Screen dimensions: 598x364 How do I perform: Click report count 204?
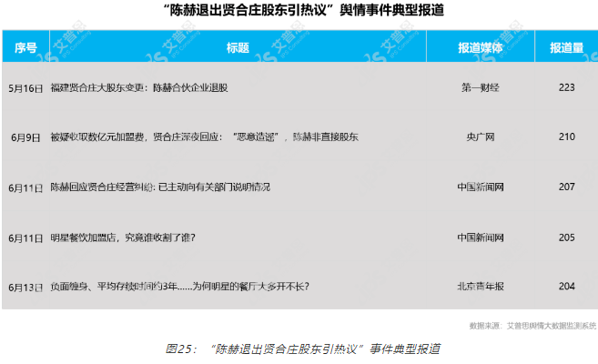pos(566,287)
